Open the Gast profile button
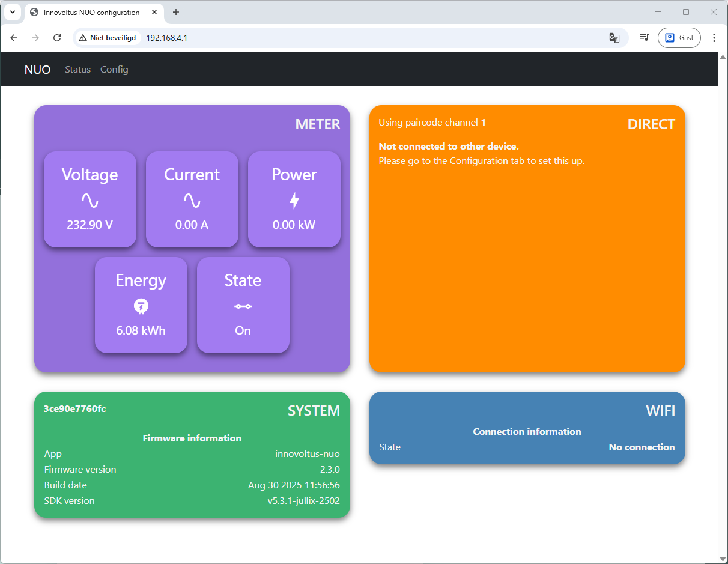Screen dimensions: 728x564 (x=679, y=38)
